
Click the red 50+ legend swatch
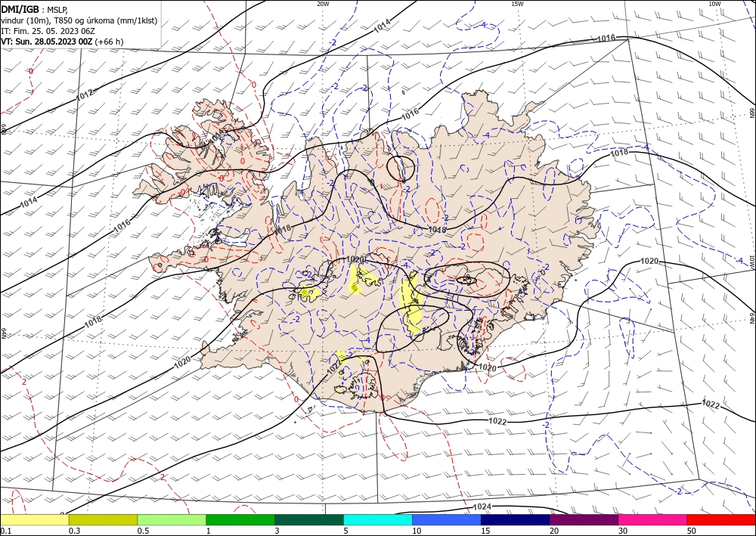point(721,519)
